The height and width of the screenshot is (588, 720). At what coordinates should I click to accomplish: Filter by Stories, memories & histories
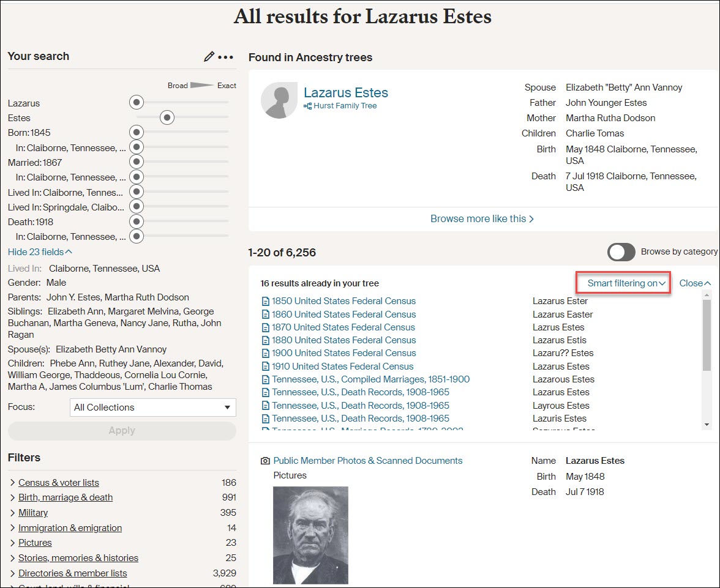click(x=78, y=557)
